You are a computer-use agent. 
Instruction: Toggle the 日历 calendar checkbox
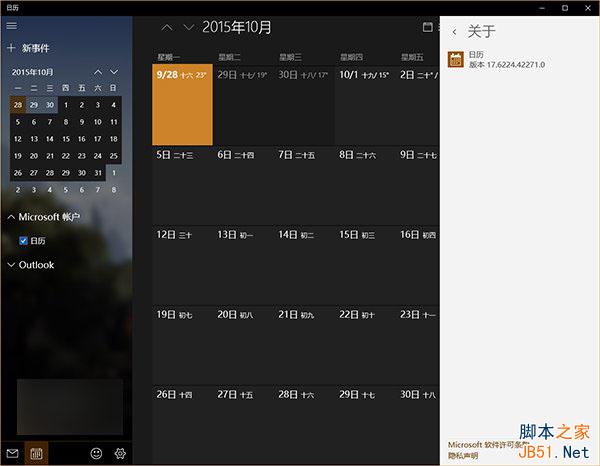coord(23,241)
